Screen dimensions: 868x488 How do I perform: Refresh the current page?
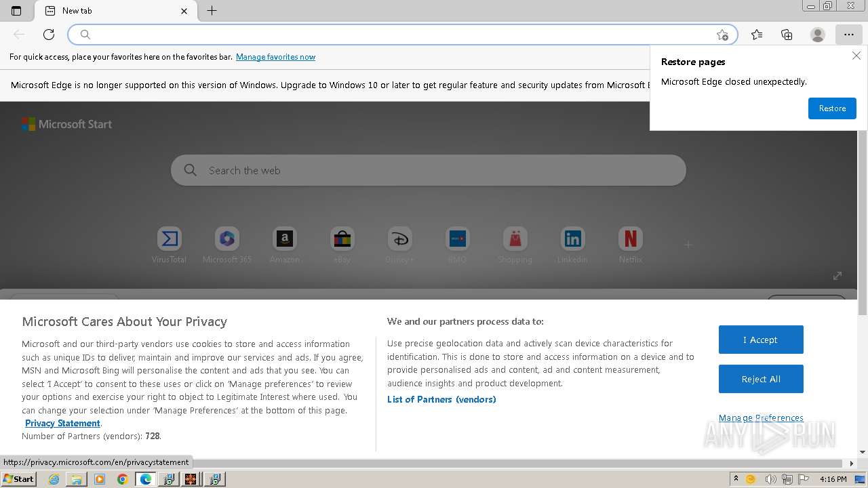(x=49, y=35)
